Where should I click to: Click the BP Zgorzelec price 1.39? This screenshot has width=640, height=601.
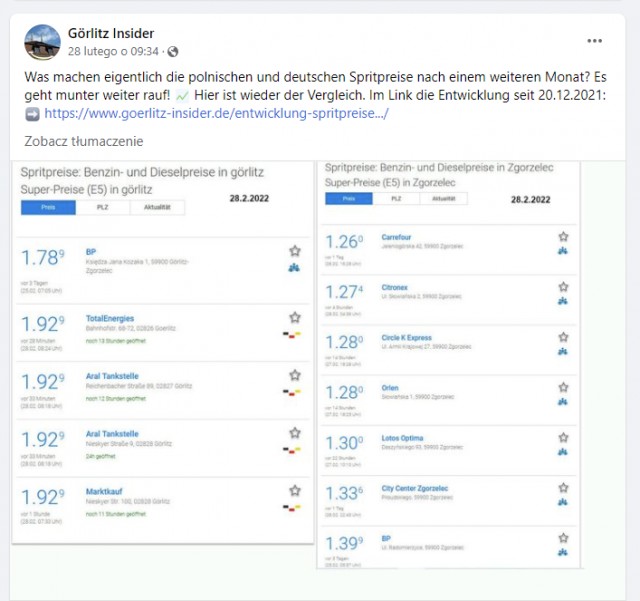coord(344,543)
